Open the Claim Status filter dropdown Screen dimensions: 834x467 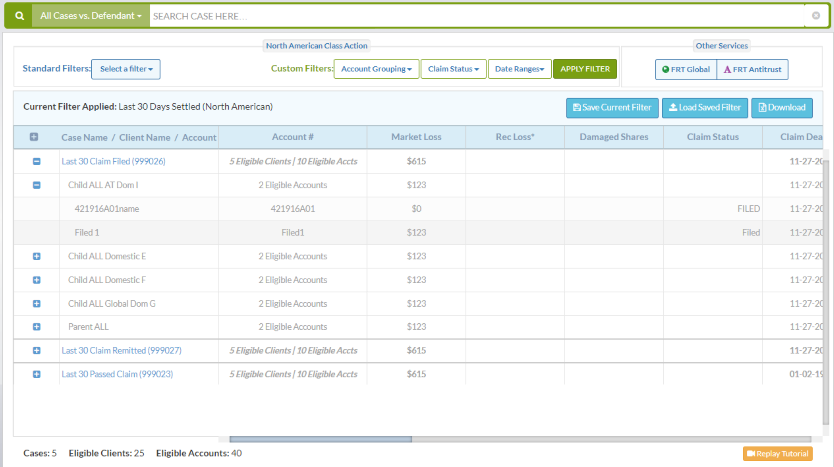(x=453, y=69)
